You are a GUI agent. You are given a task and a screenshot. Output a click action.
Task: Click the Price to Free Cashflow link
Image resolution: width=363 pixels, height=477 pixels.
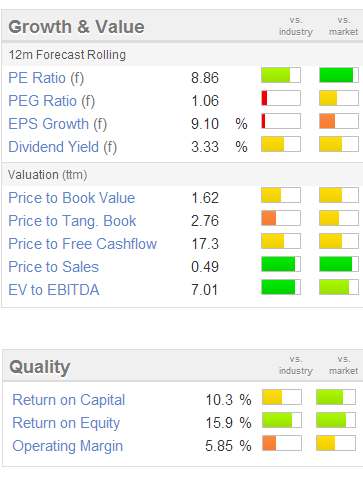(83, 244)
